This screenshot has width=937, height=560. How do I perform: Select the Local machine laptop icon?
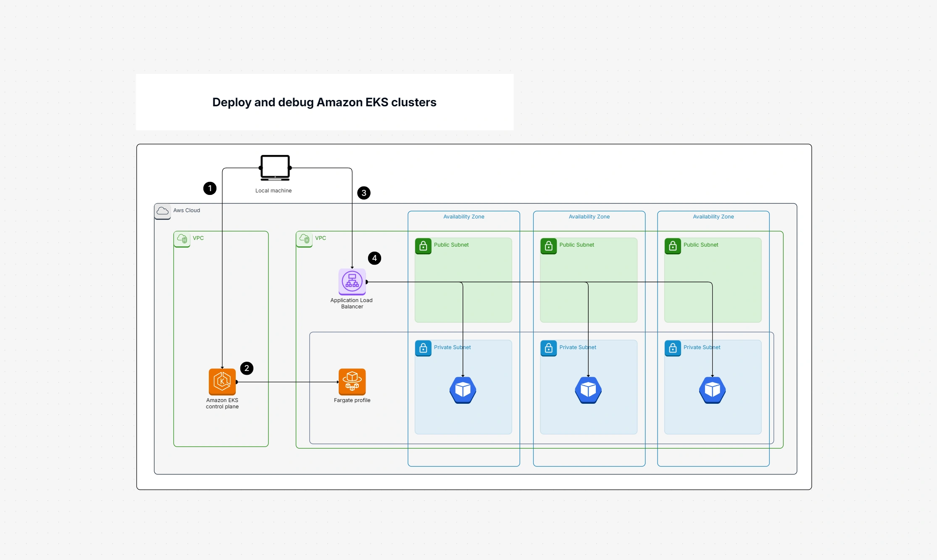pyautogui.click(x=275, y=168)
